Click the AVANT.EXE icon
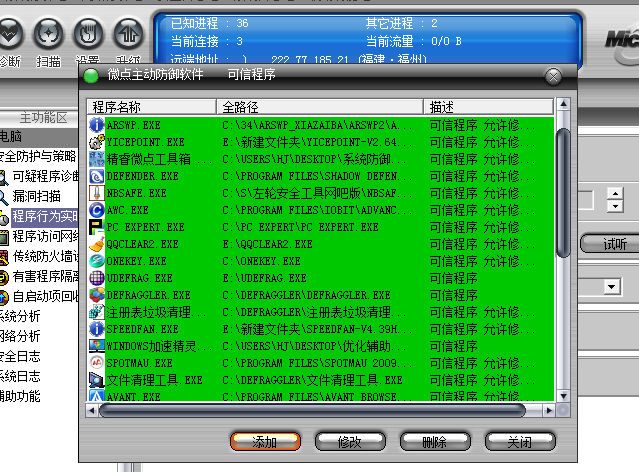Image resolution: width=639 pixels, height=472 pixels. click(97, 395)
